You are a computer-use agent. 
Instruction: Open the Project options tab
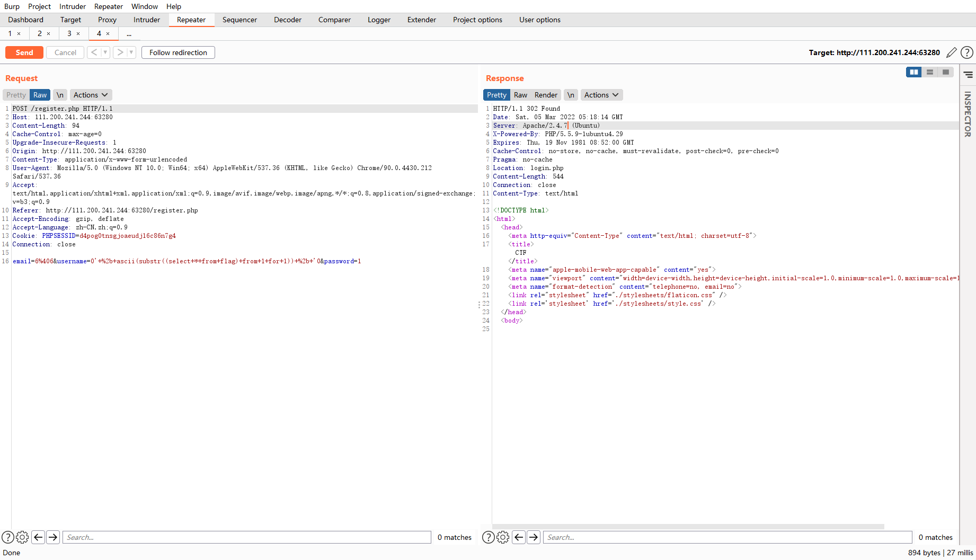(477, 20)
